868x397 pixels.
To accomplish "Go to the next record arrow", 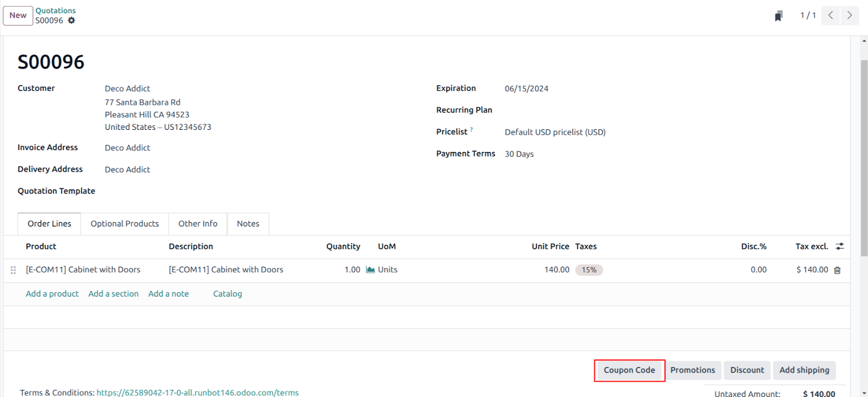I will (x=850, y=15).
